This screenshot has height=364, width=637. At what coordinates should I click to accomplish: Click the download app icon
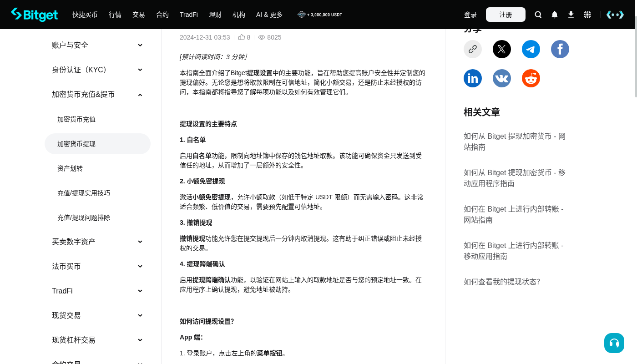tap(571, 15)
